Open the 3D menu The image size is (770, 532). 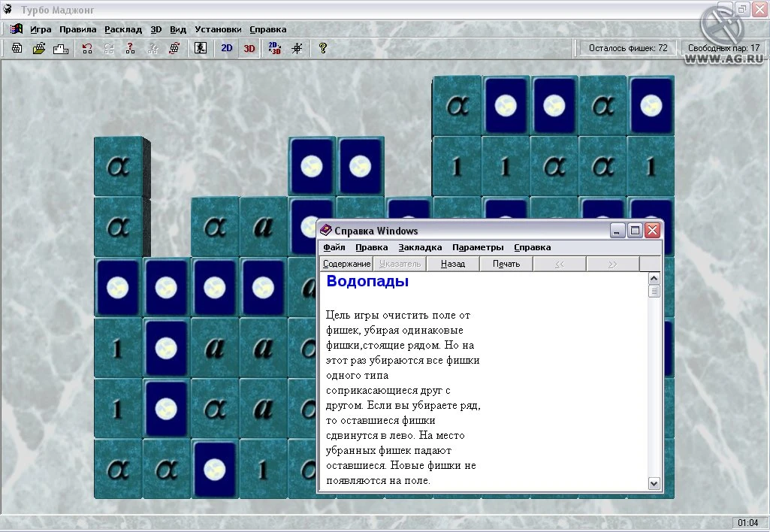tap(156, 29)
